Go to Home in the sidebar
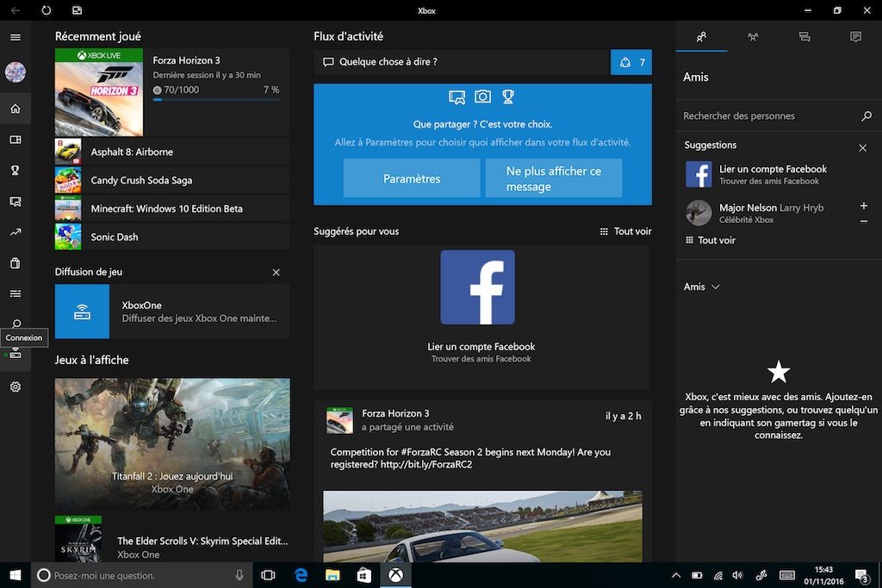 pyautogui.click(x=16, y=108)
